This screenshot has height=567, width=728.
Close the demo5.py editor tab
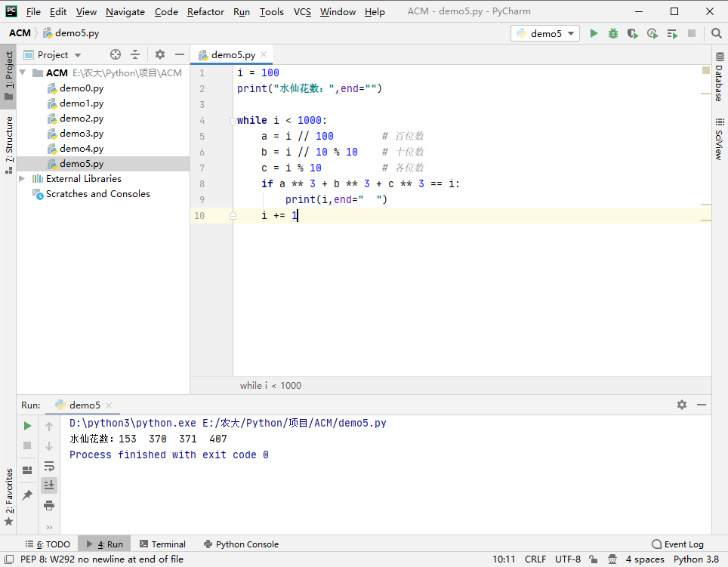coord(264,55)
